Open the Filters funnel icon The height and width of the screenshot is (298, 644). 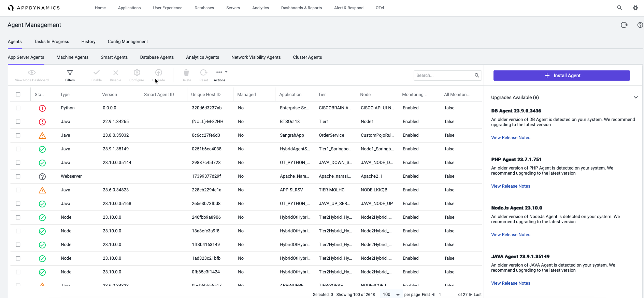pyautogui.click(x=70, y=73)
